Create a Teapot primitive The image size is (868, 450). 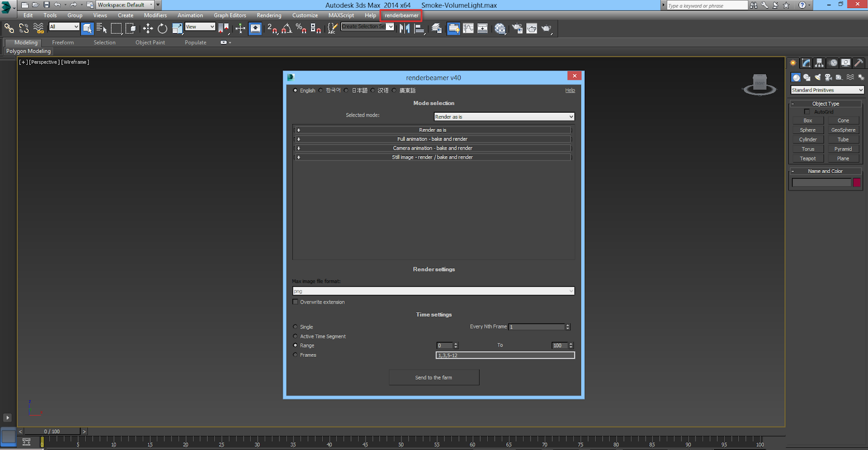(808, 159)
